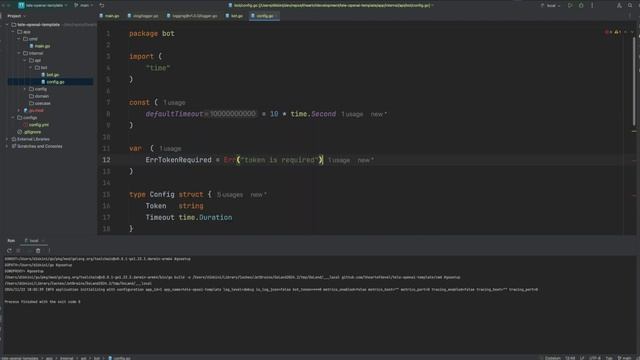Stop the process in the Run panel
640x360 pixels.
coord(18,251)
